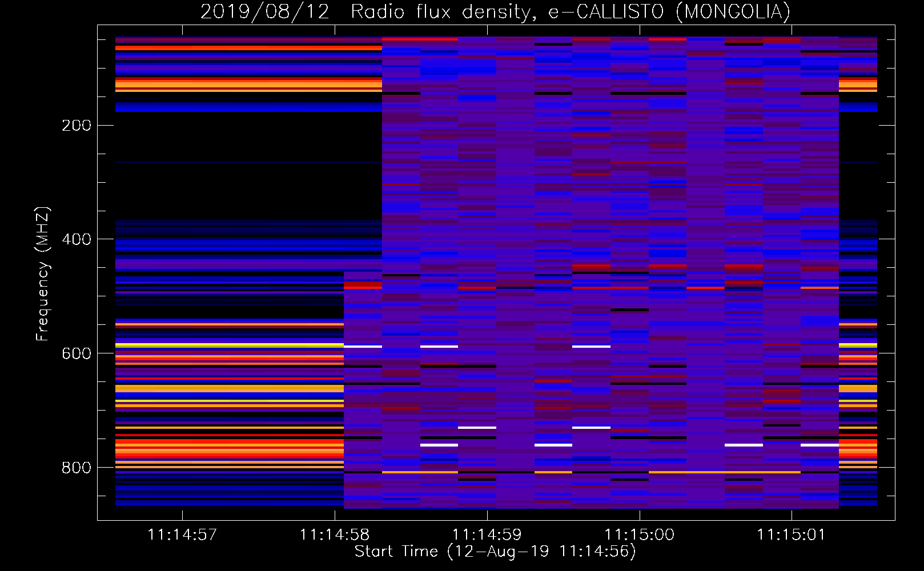Click the 11:14:58 time tick label

click(x=335, y=535)
